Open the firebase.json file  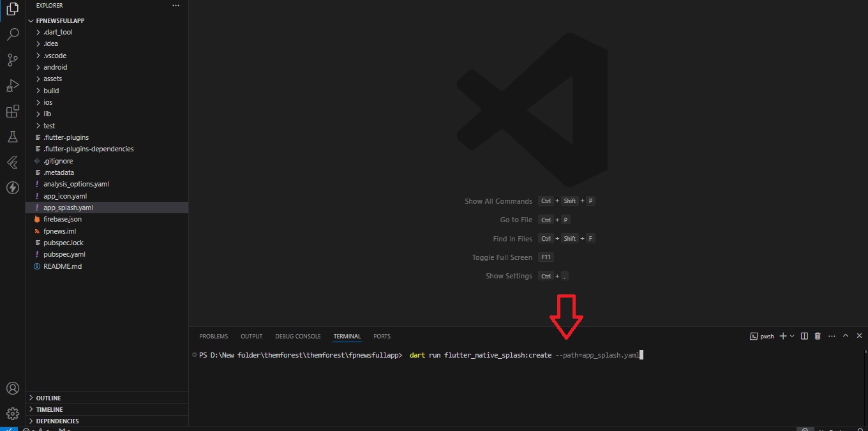[x=107, y=219]
